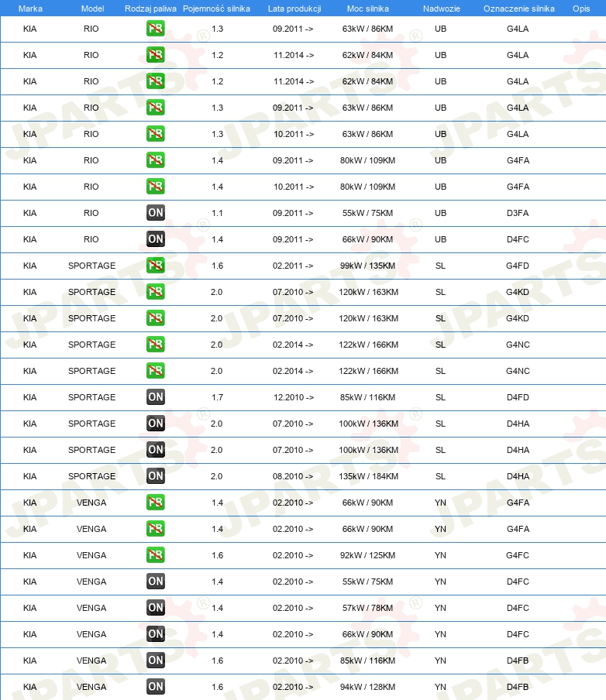Screen dimensions: 606x700
Task: Click the petrol icon in SPORTAGE 1.6 G4FD row
Action: tap(156, 266)
